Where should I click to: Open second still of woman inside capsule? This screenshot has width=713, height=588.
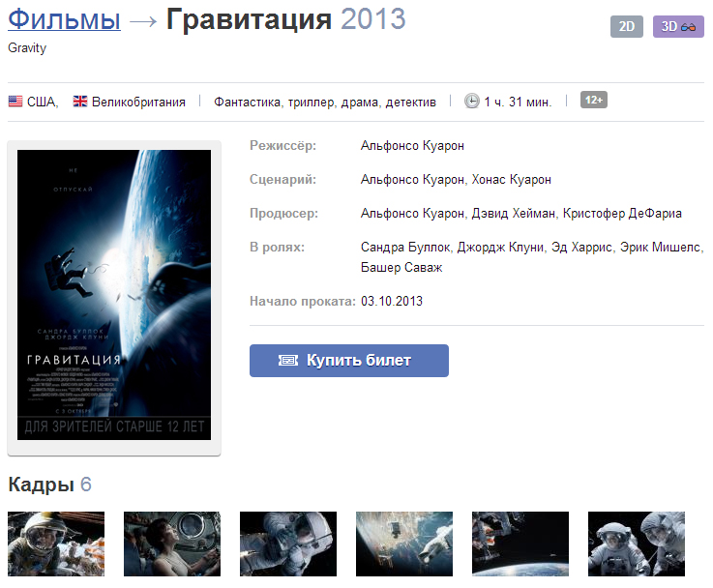[172, 544]
